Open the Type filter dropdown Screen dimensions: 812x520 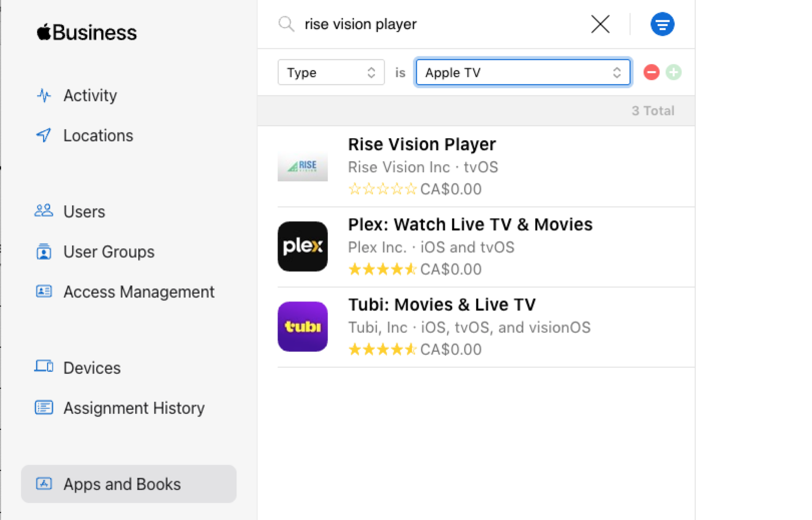point(331,73)
